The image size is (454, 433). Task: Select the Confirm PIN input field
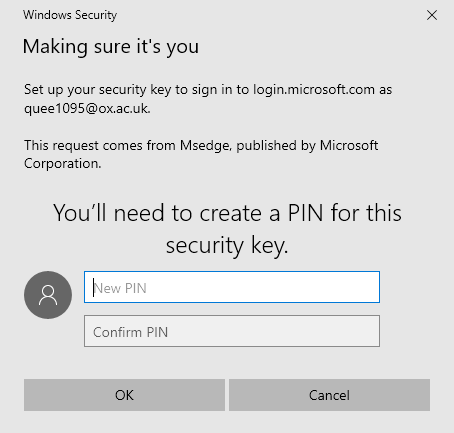pyautogui.click(x=232, y=331)
